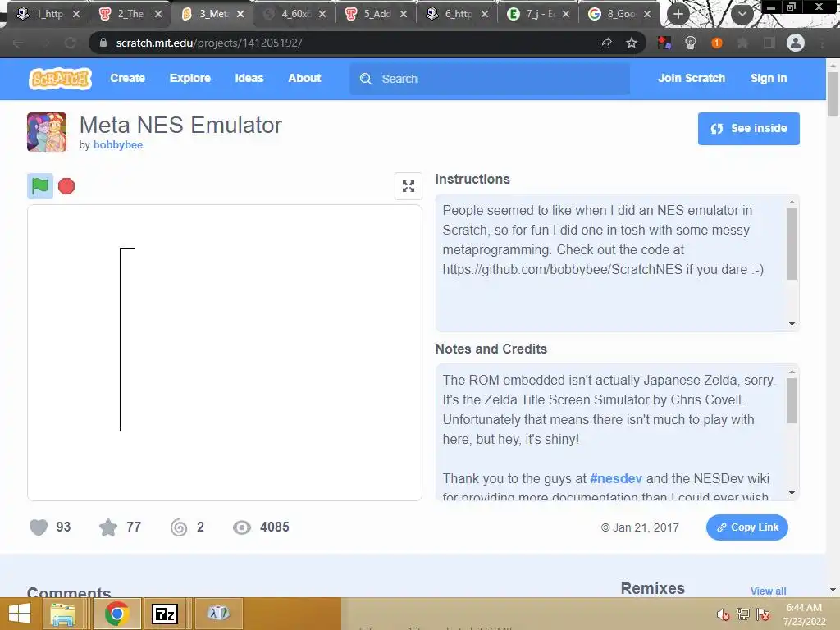
Task: Click the project stage canvas
Action: [225, 353]
